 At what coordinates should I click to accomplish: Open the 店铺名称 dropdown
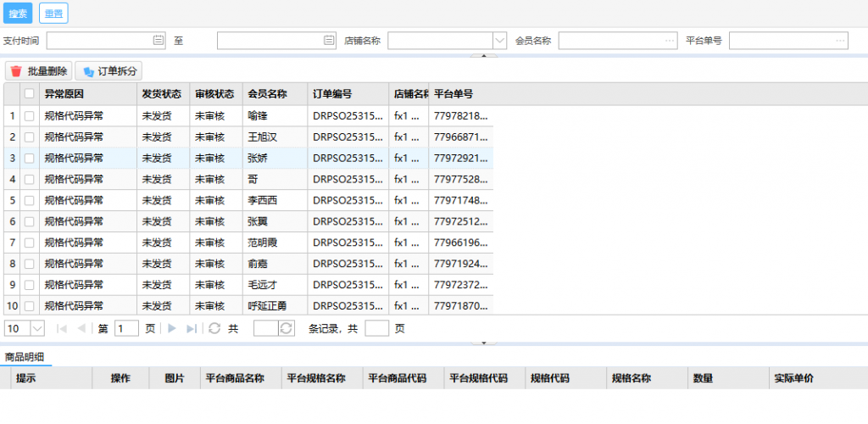click(499, 40)
